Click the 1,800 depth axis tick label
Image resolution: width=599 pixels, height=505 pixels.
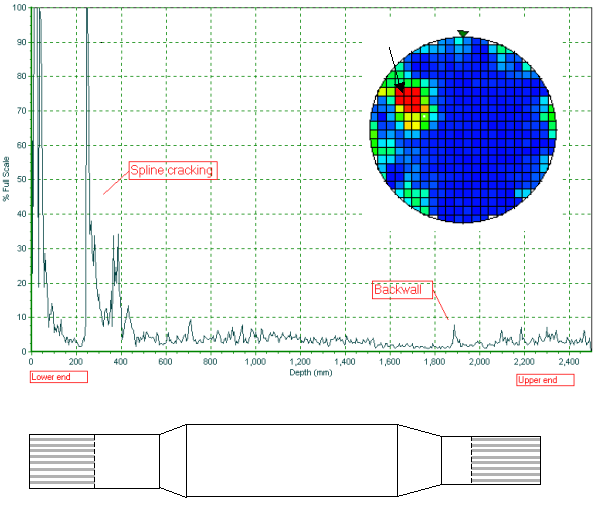click(434, 361)
